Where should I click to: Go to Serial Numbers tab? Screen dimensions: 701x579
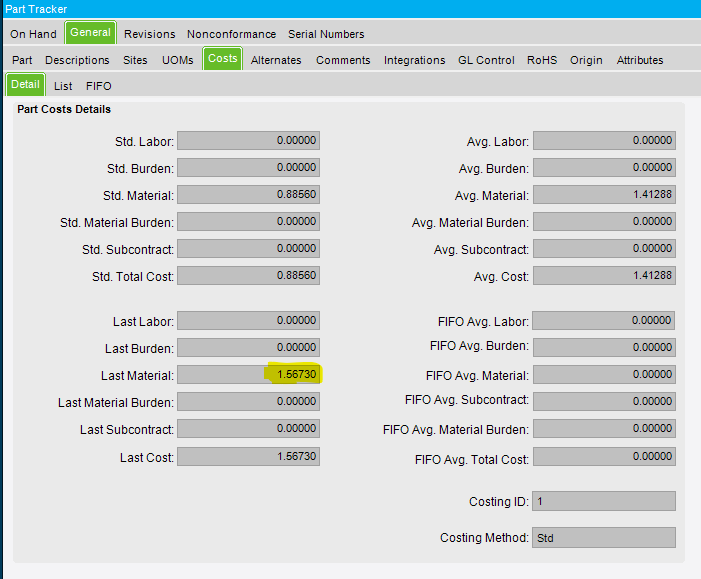tap(326, 34)
